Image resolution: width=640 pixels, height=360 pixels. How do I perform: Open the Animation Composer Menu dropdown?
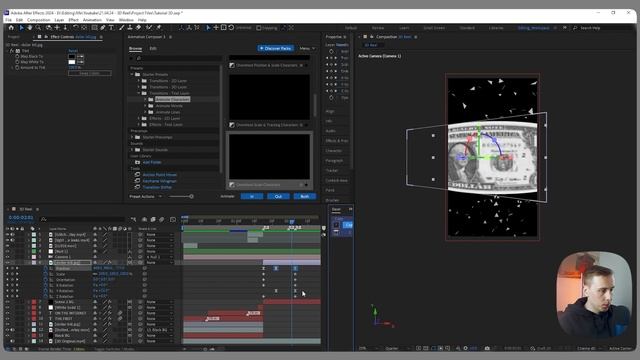[307, 48]
